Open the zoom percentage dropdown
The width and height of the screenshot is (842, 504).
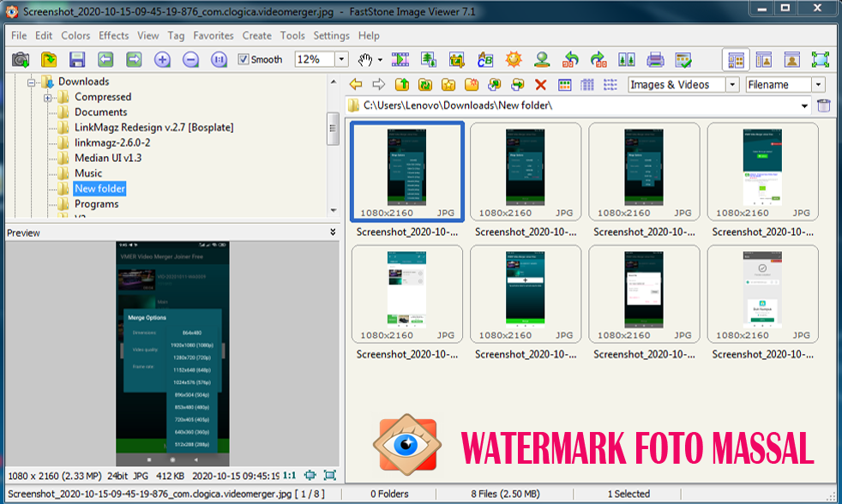click(340, 59)
